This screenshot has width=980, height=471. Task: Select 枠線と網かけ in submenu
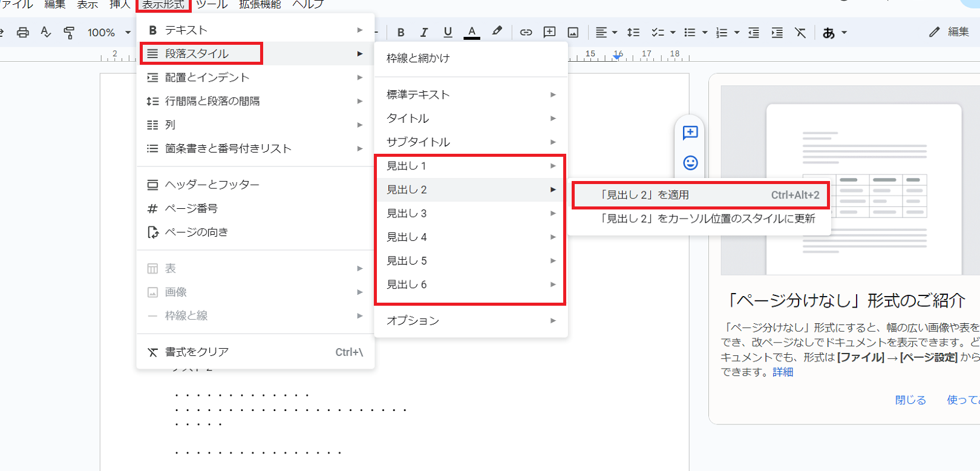pos(471,58)
